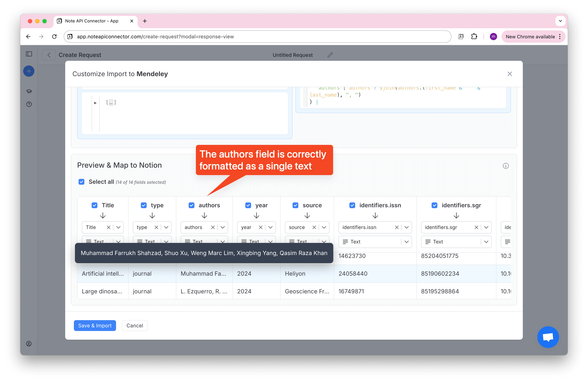Clear the type mapping field
Screen dimensions: 588x382
(156, 227)
